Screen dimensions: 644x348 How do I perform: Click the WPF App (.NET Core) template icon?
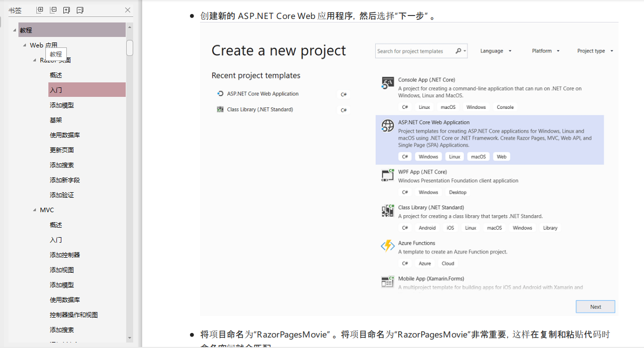coord(388,175)
